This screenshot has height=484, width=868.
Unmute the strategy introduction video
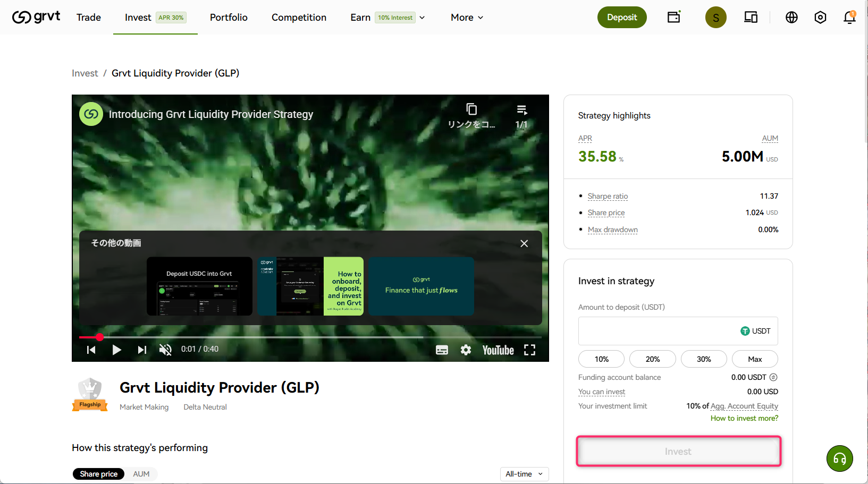point(165,350)
